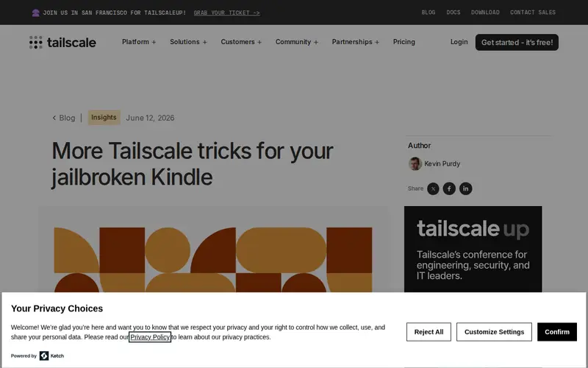Reject all cookies in the privacy banner
This screenshot has height=368, width=588.
click(429, 332)
